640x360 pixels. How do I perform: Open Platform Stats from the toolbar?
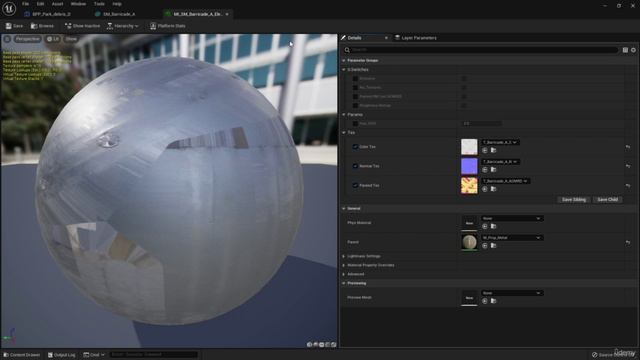[x=168, y=26]
